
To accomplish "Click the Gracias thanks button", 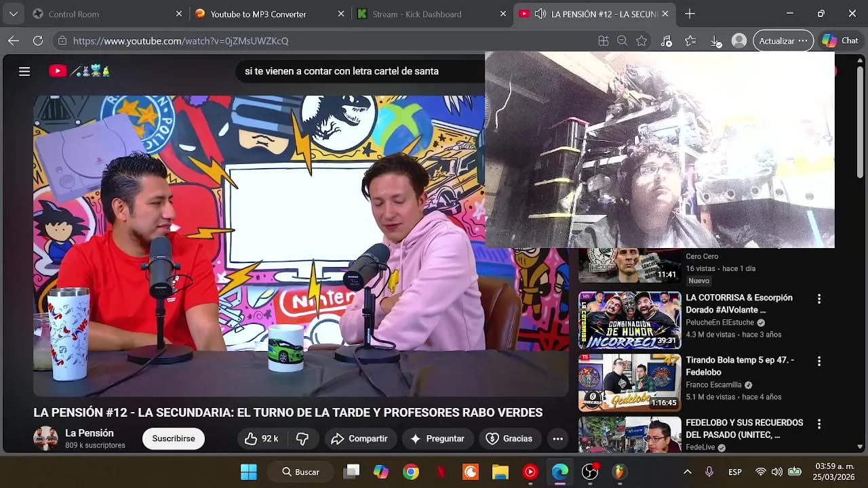I will (x=510, y=439).
